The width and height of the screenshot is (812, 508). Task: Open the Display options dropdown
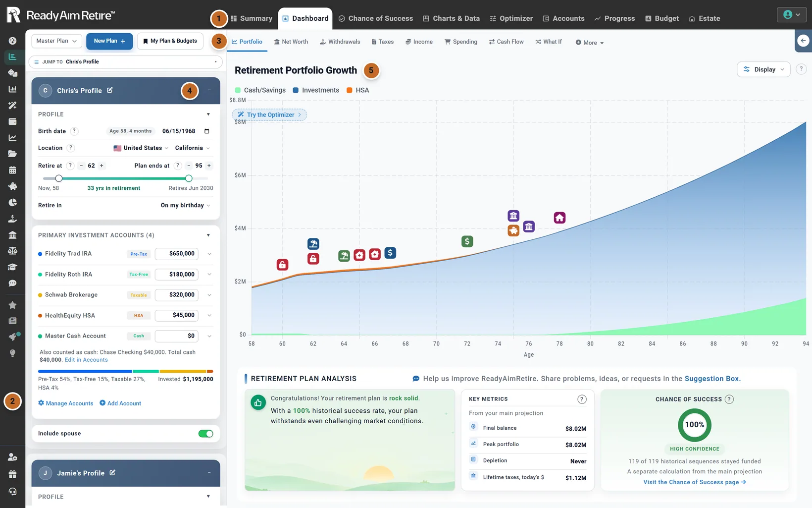coord(763,69)
